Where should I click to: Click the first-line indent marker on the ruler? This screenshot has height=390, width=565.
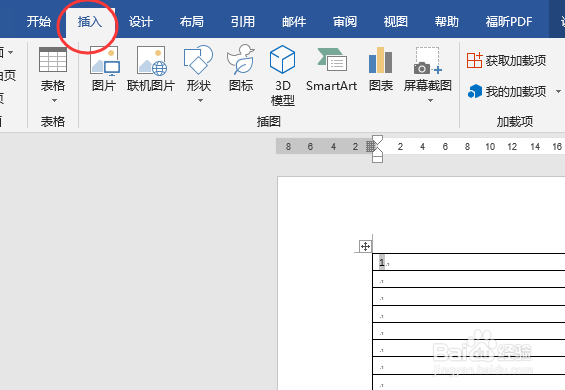(377, 139)
